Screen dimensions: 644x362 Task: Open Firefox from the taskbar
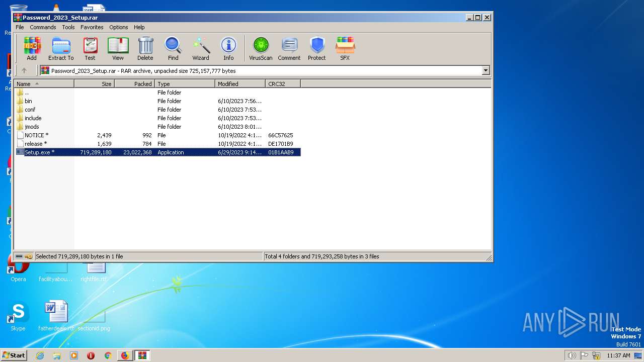click(125, 355)
